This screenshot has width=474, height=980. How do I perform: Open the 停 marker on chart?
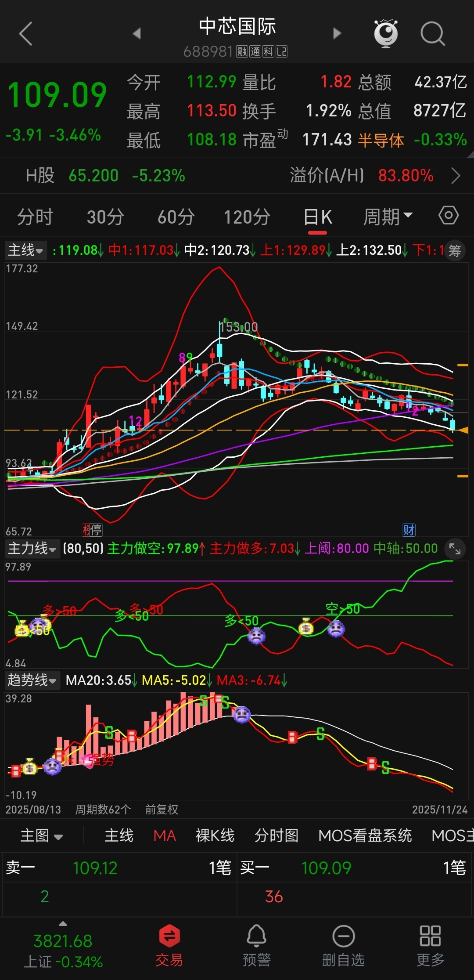click(x=96, y=530)
